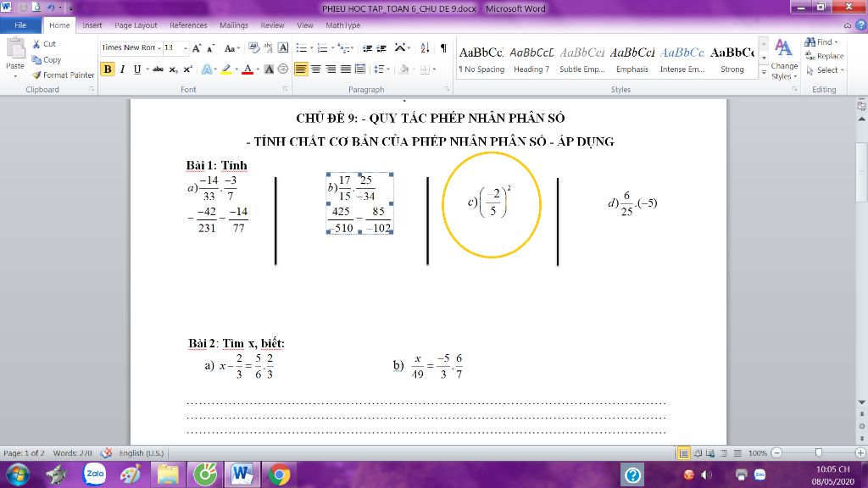Apply the Strong style

[732, 59]
